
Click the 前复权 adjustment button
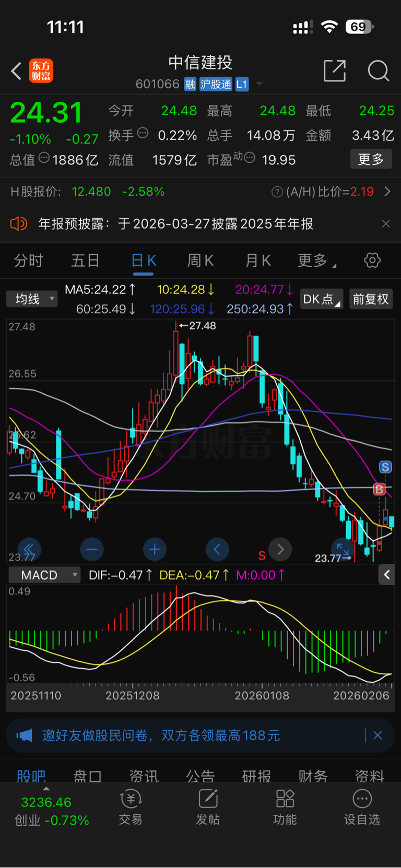click(x=371, y=299)
